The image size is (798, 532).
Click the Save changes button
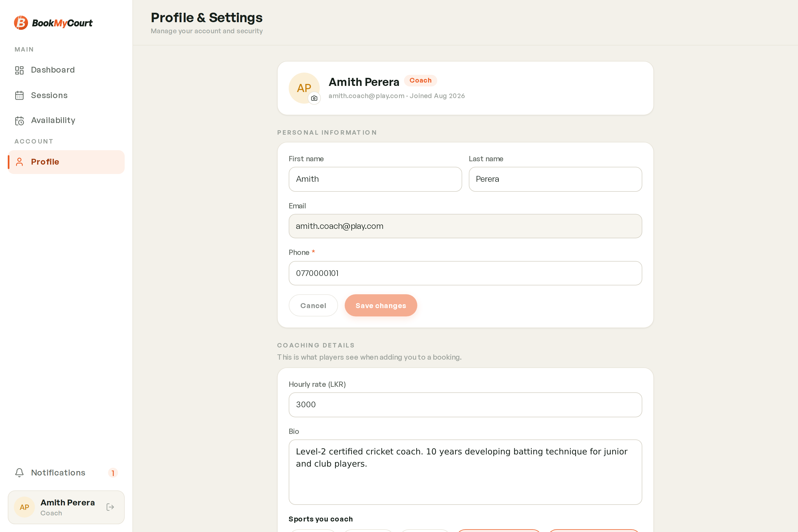pos(381,305)
